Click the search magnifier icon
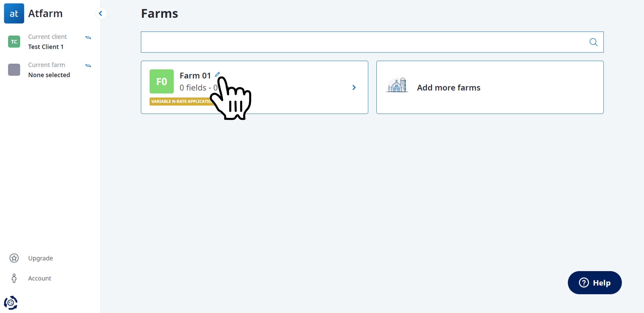Image resolution: width=644 pixels, height=313 pixels. [593, 42]
